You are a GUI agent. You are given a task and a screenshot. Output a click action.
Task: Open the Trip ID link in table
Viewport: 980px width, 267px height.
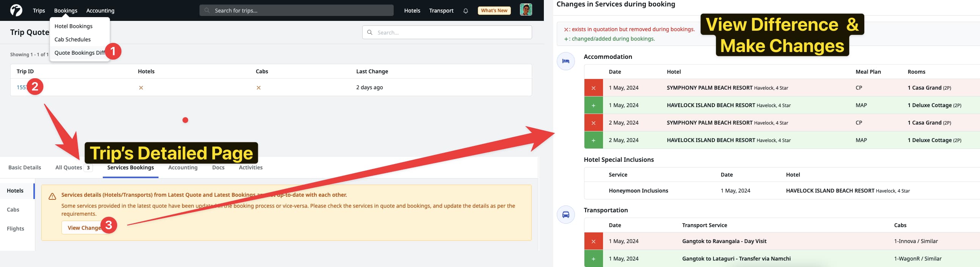21,88
